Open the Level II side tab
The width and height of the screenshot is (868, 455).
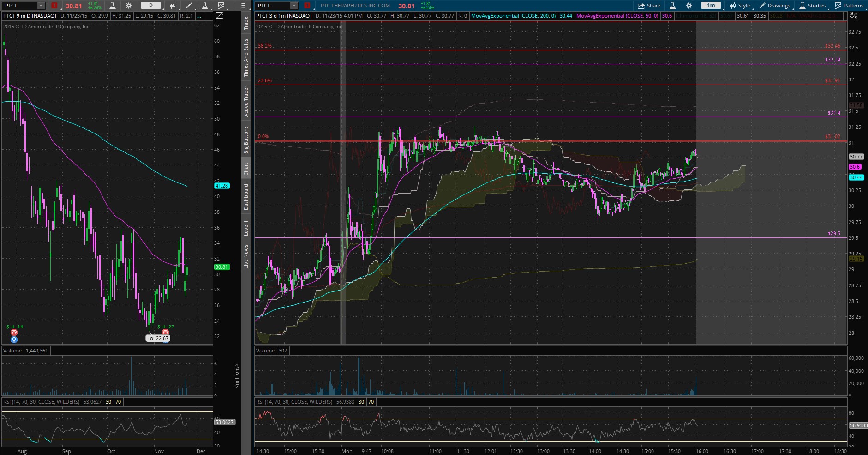coord(246,228)
